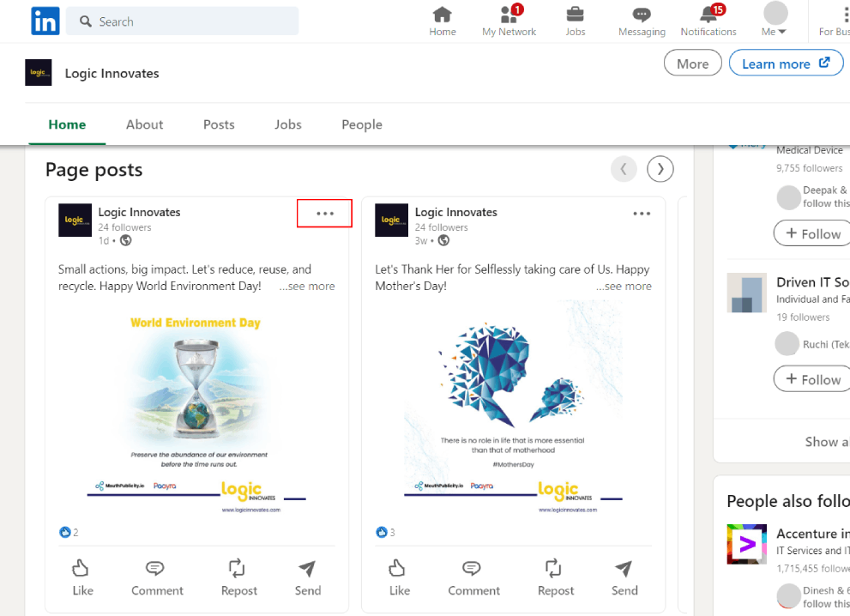Open options menu on World Environment Day post
The image size is (850, 616).
pos(325,213)
